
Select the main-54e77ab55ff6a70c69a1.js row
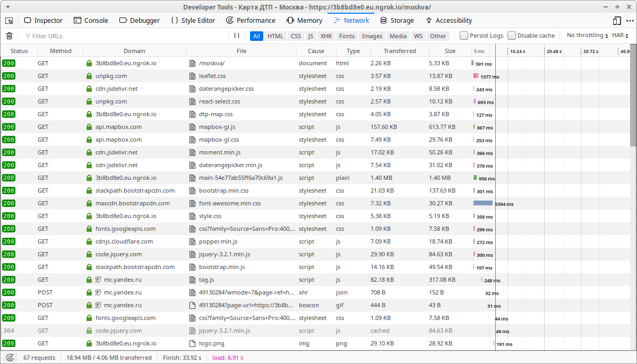coord(315,178)
